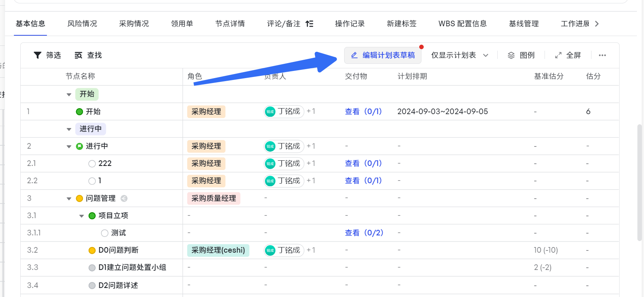Click the green flag status icon of 进行中 node

click(x=79, y=146)
